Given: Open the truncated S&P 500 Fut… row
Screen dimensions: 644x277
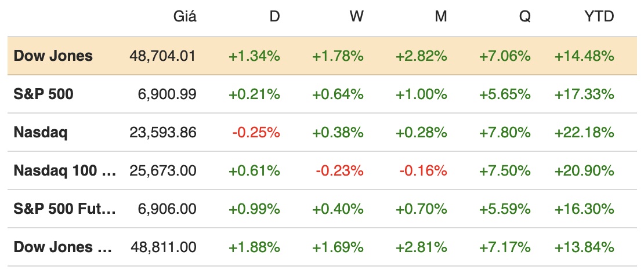Looking at the screenshot, I should tap(64, 209).
